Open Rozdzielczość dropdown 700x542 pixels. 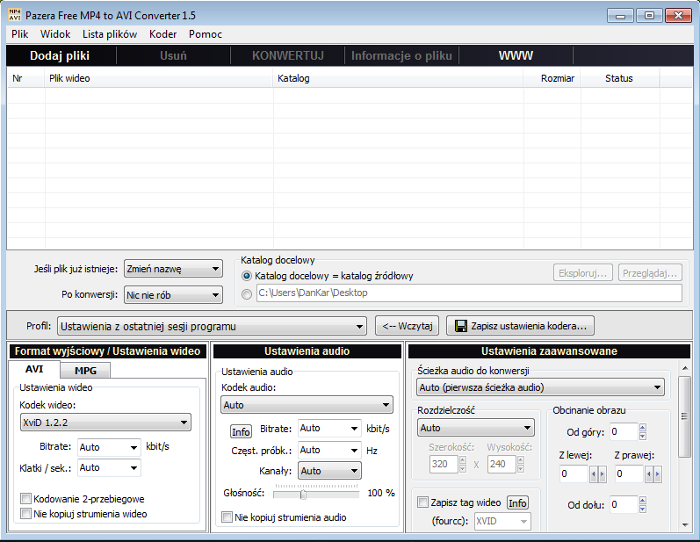[475, 428]
